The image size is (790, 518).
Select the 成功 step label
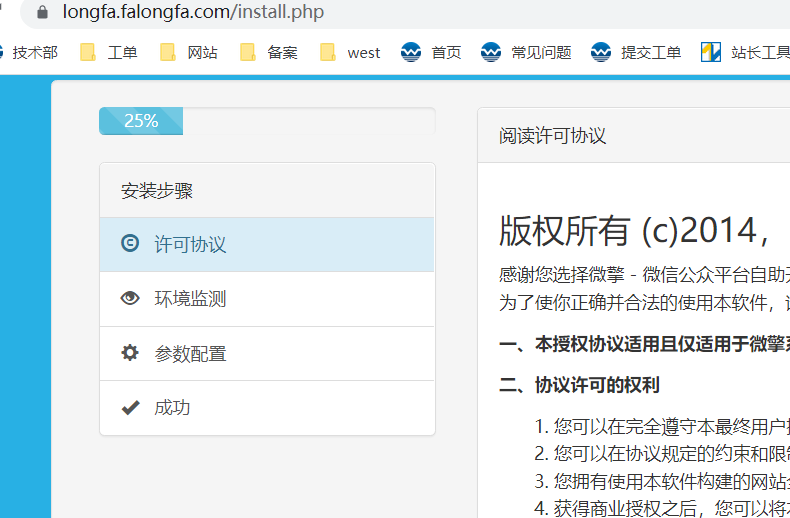coord(172,408)
